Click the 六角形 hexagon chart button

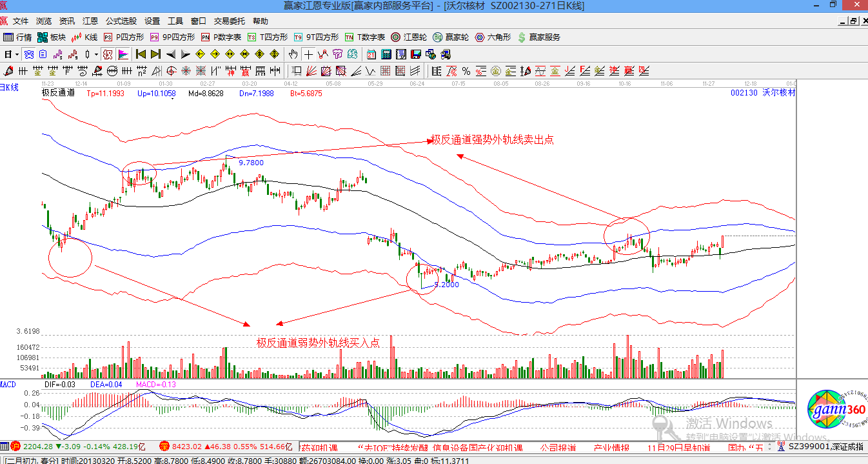point(493,37)
